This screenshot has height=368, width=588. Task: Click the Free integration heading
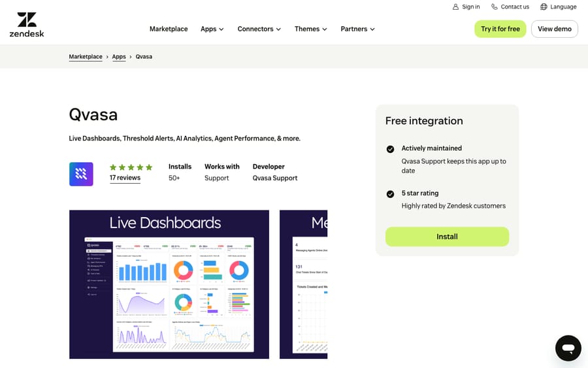pyautogui.click(x=424, y=121)
